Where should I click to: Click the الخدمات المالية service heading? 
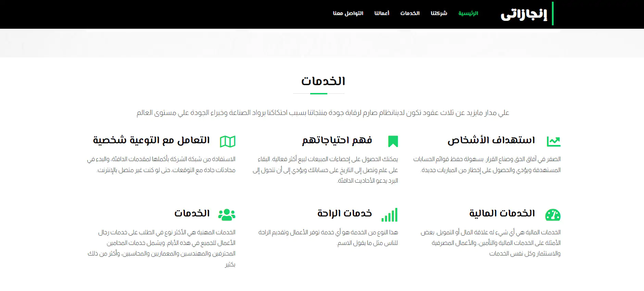pyautogui.click(x=502, y=213)
